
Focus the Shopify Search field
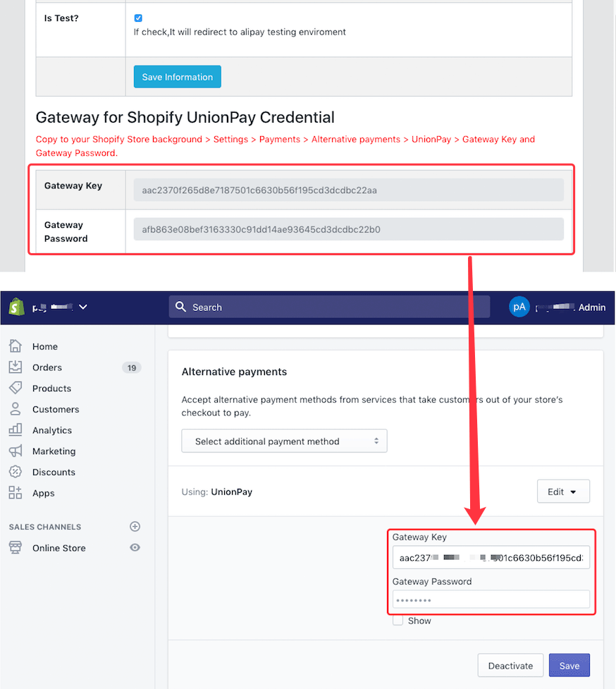pos(329,307)
